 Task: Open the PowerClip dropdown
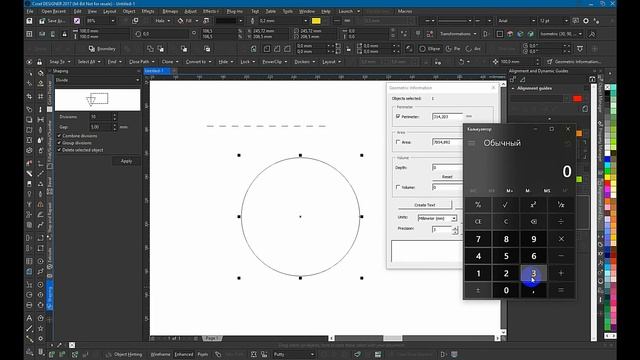(x=274, y=62)
